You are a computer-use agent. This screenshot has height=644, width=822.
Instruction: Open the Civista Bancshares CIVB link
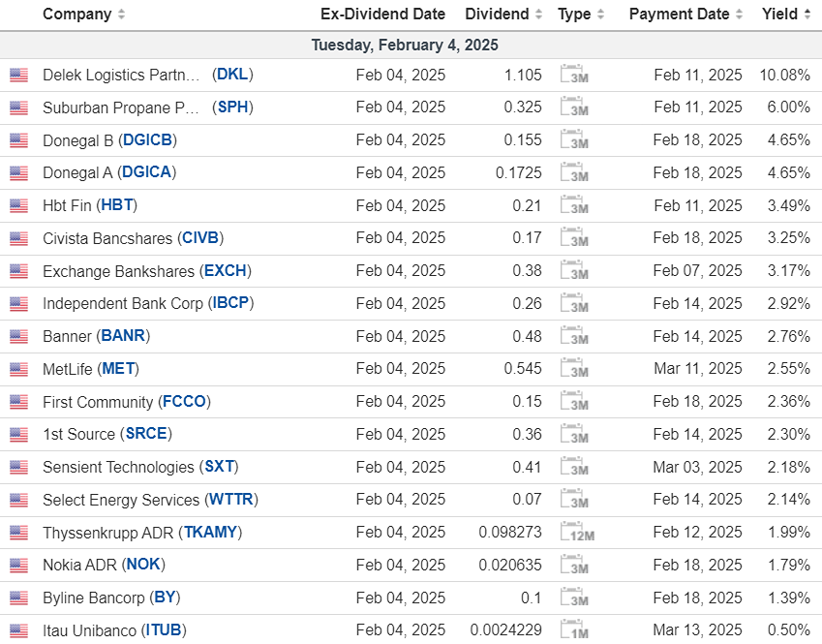tap(200, 238)
